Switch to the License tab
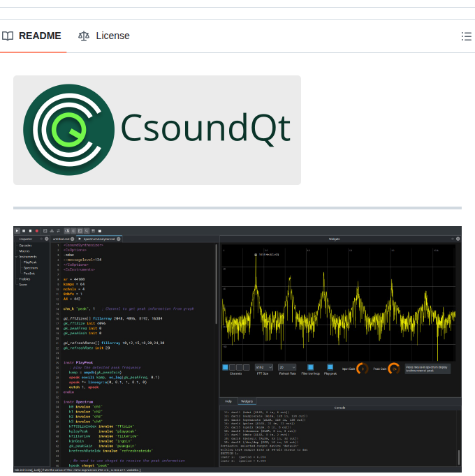Image resolution: width=475 pixels, height=476 pixels. [104, 36]
